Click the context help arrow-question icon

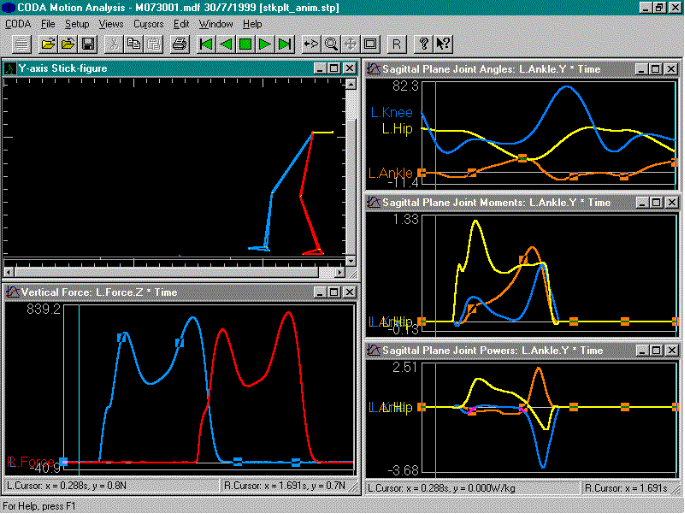point(443,44)
